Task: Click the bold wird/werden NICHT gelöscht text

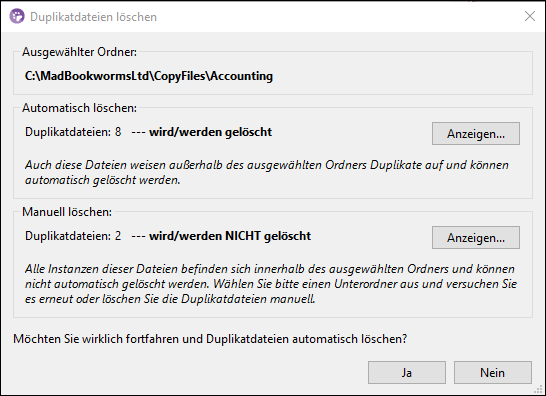Action: pyautogui.click(x=230, y=236)
